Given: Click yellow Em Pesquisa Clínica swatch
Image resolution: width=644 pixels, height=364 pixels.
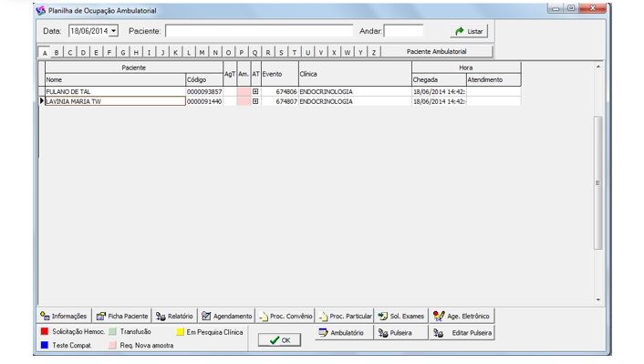Looking at the screenshot, I should [180, 331].
